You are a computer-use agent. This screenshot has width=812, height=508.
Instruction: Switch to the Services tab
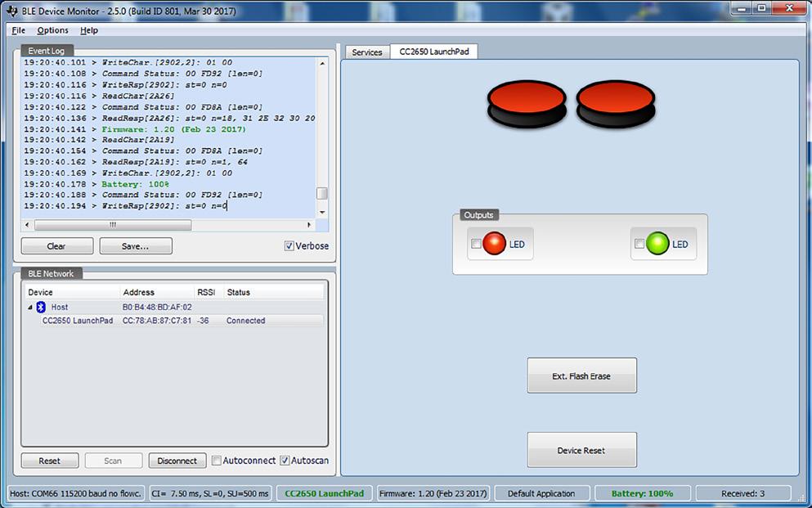[x=367, y=52]
